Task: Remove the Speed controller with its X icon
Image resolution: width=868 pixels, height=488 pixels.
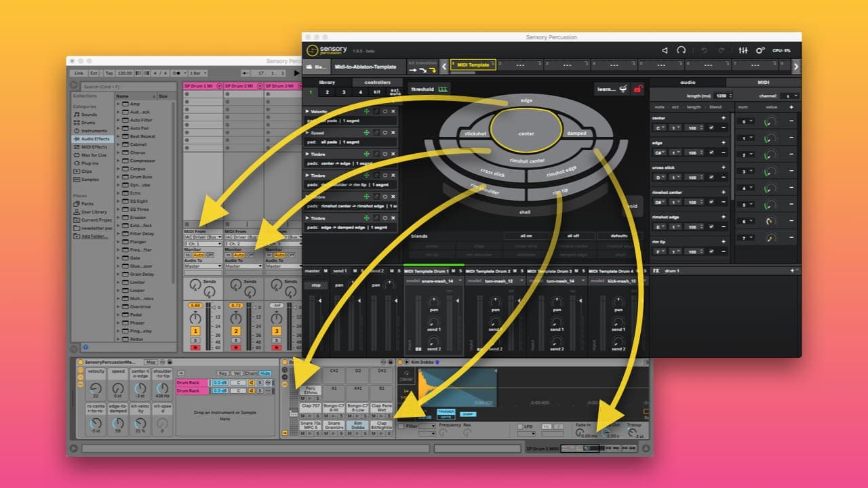Action: pos(393,133)
